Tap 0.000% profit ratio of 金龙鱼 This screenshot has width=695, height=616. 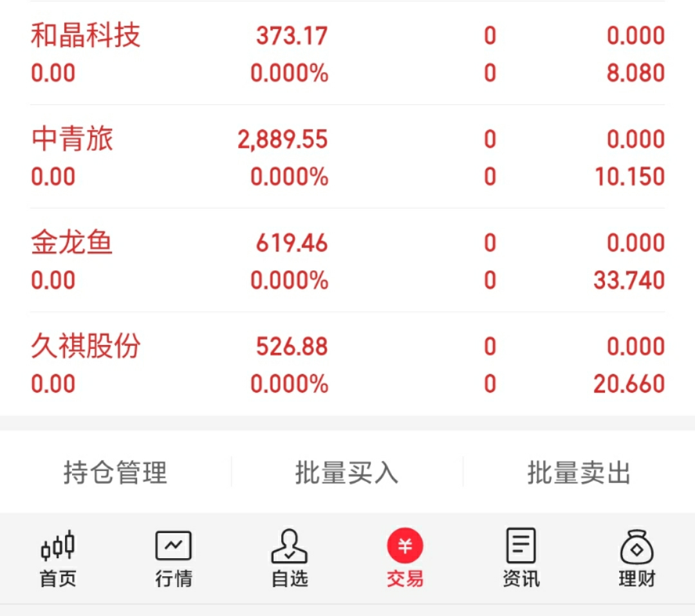(x=289, y=280)
